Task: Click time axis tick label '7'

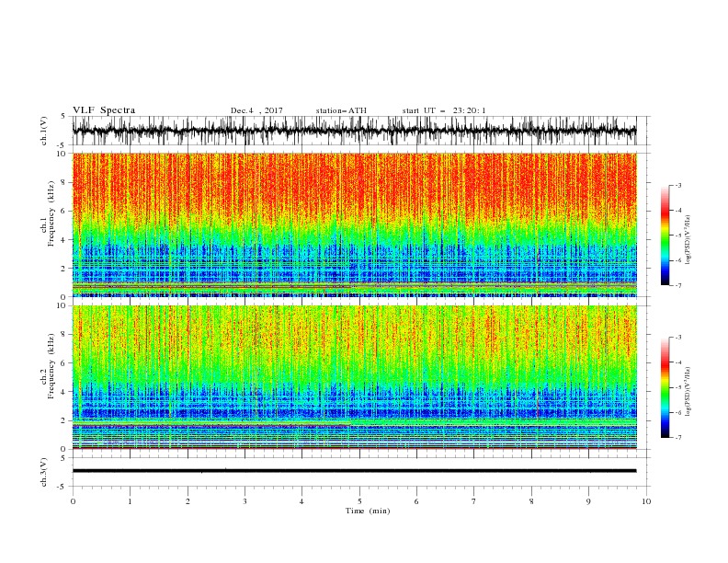Action: point(474,501)
